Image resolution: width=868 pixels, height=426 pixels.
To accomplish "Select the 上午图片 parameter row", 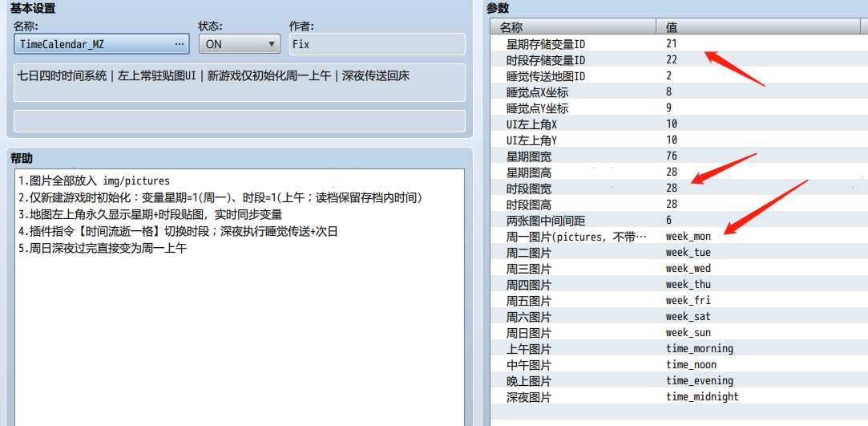I will (679, 348).
